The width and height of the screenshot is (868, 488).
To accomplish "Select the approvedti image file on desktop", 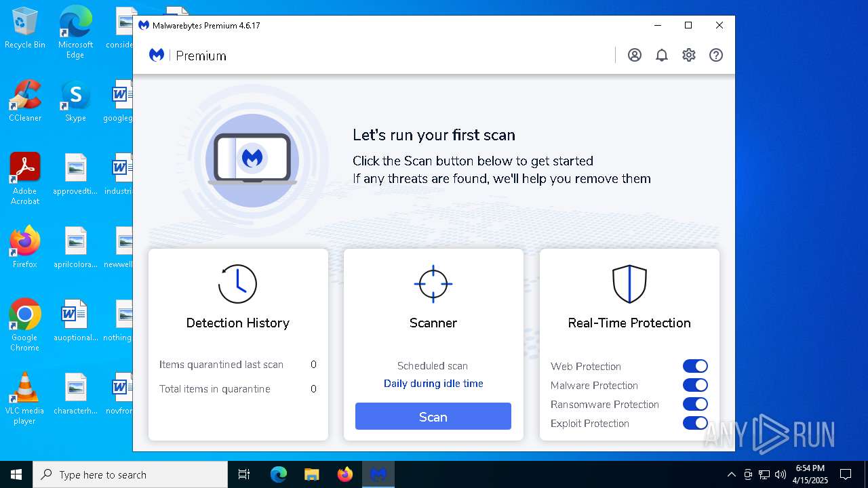I will pyautogui.click(x=75, y=175).
